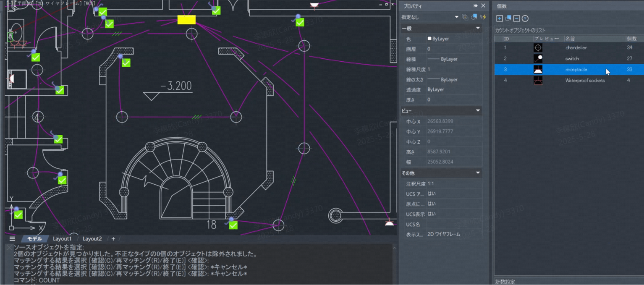Click the chandelier count value 34
The width and height of the screenshot is (644, 285).
pyautogui.click(x=629, y=48)
